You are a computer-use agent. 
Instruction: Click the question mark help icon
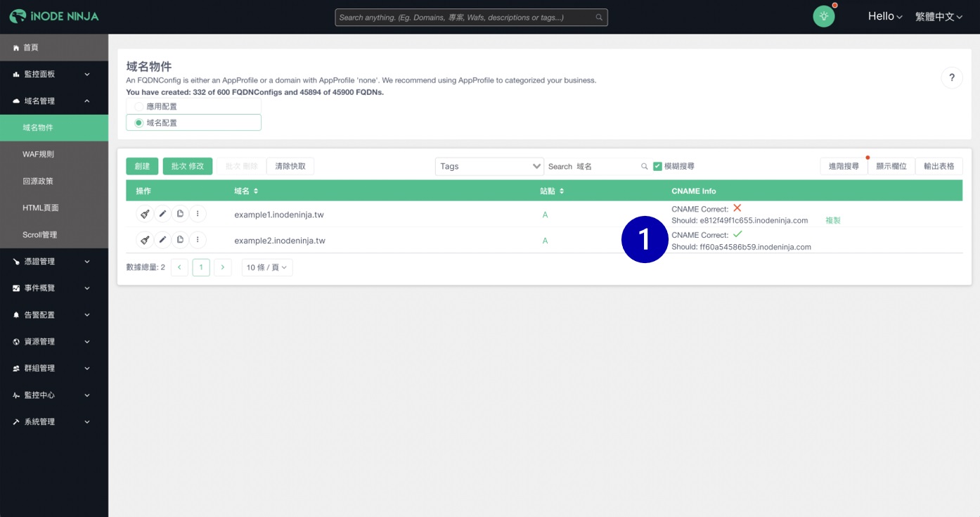(951, 78)
